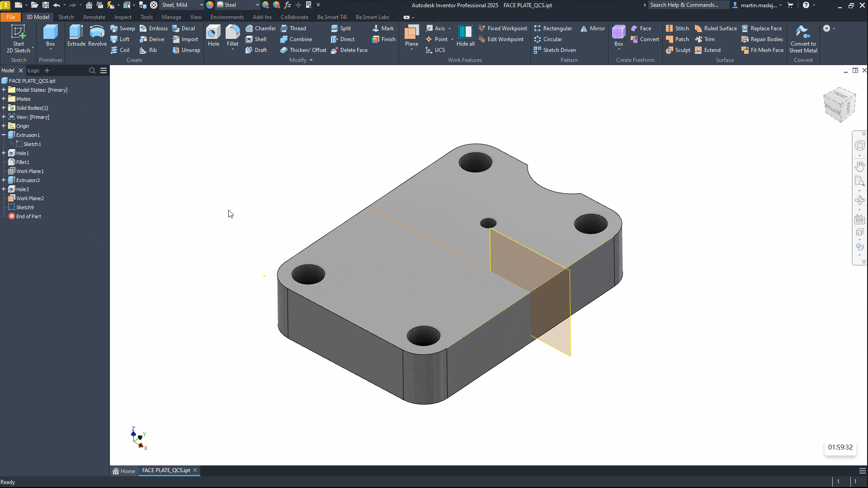Open the File menu
The width and height of the screenshot is (868, 488).
(x=11, y=17)
